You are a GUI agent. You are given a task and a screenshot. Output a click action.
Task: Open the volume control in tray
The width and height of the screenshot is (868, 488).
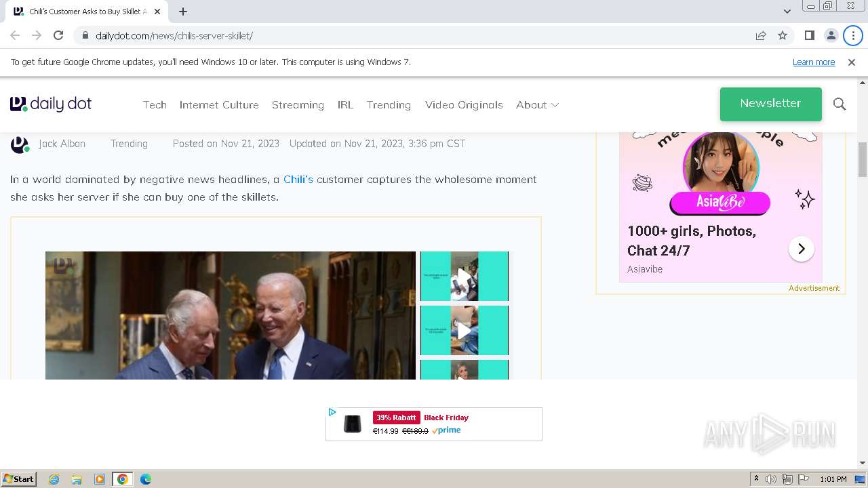pos(771,479)
